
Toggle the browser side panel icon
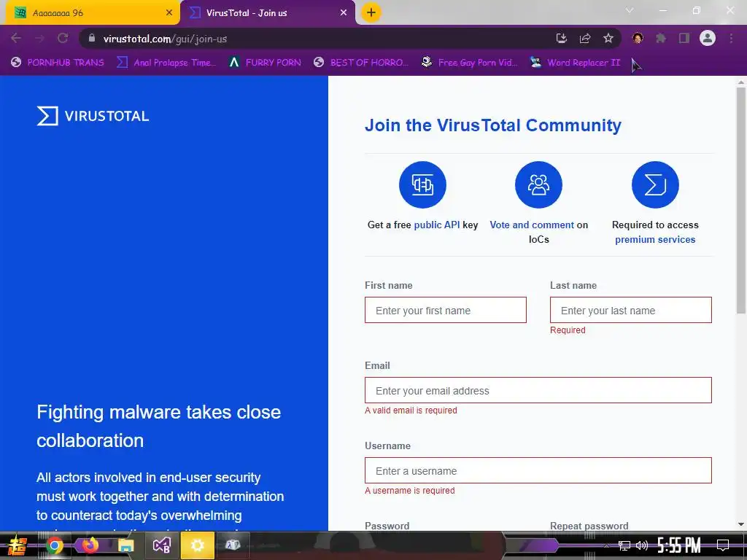pos(684,38)
